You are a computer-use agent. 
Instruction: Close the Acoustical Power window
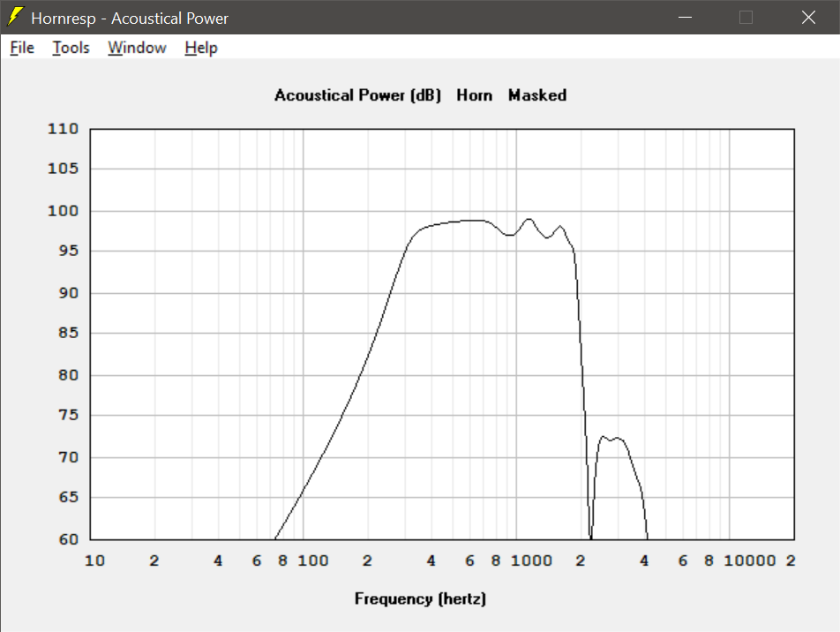coord(808,17)
